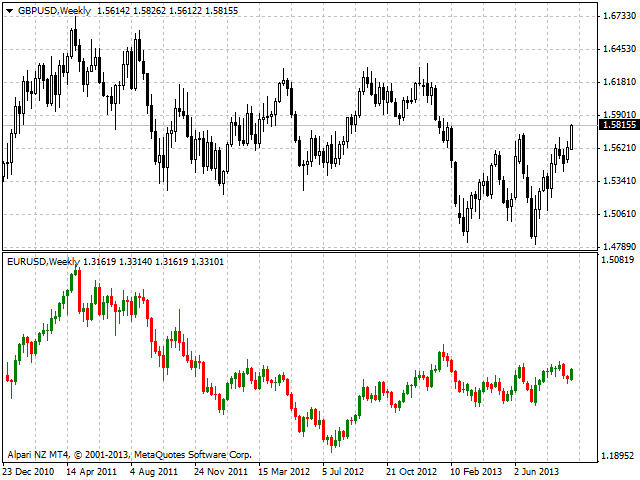Click the 21 Oct 2012 date label
640x480 pixels.
click(x=412, y=471)
